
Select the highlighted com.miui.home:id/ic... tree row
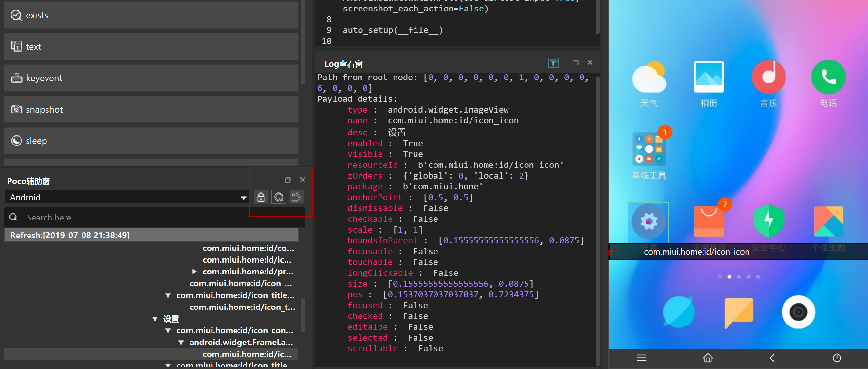151,354
